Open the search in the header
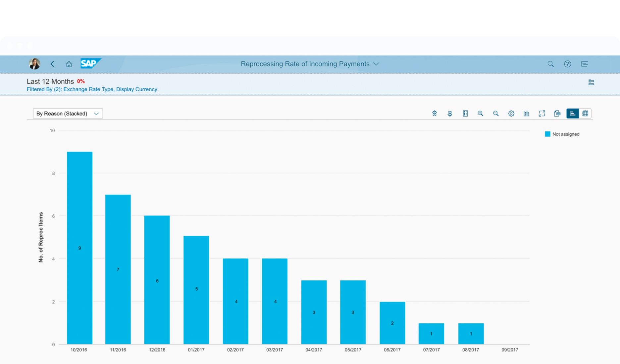The image size is (620, 364). (x=550, y=64)
